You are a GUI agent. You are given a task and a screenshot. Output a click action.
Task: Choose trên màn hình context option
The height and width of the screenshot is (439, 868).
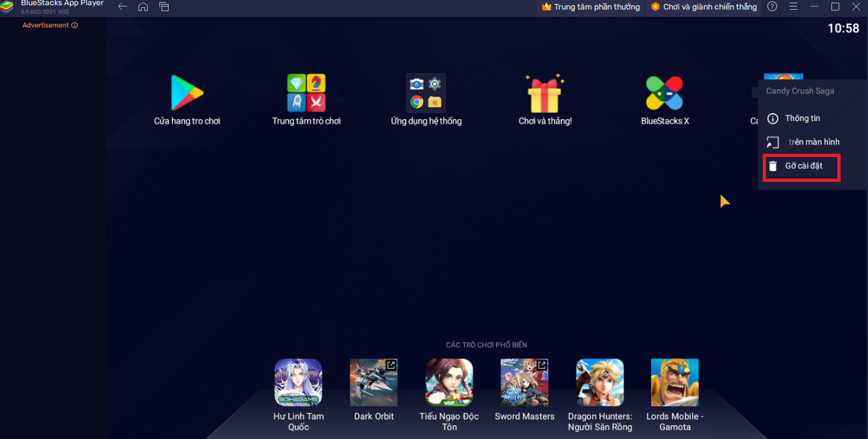(x=800, y=142)
